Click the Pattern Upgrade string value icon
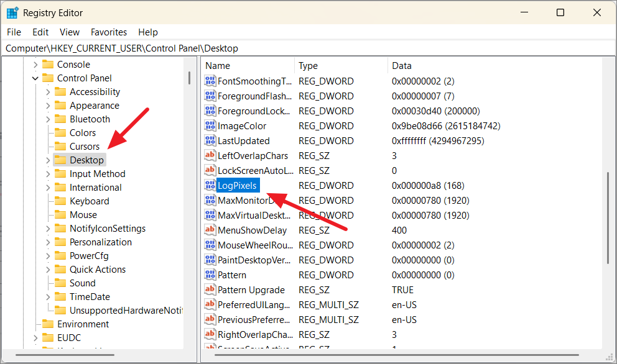Viewport: 617px width, 364px height. tap(210, 289)
